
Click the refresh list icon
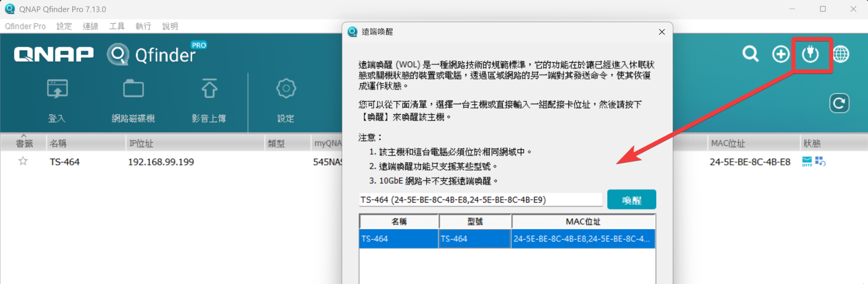pos(839,103)
